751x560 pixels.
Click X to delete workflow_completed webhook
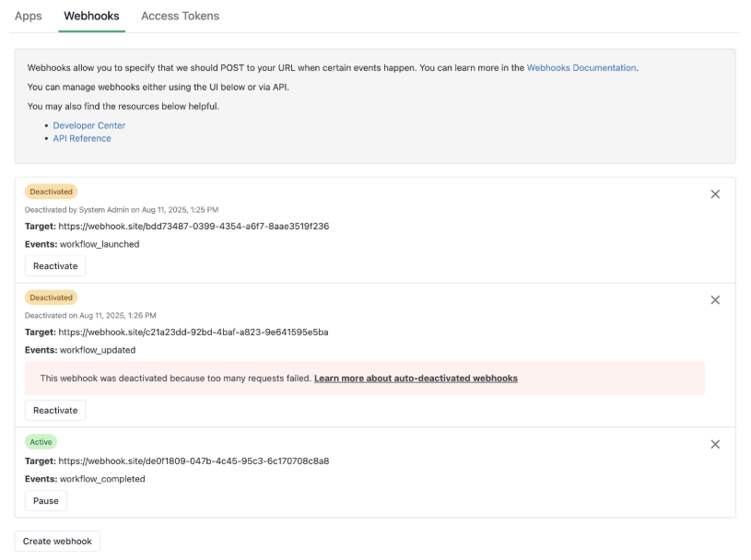click(715, 444)
